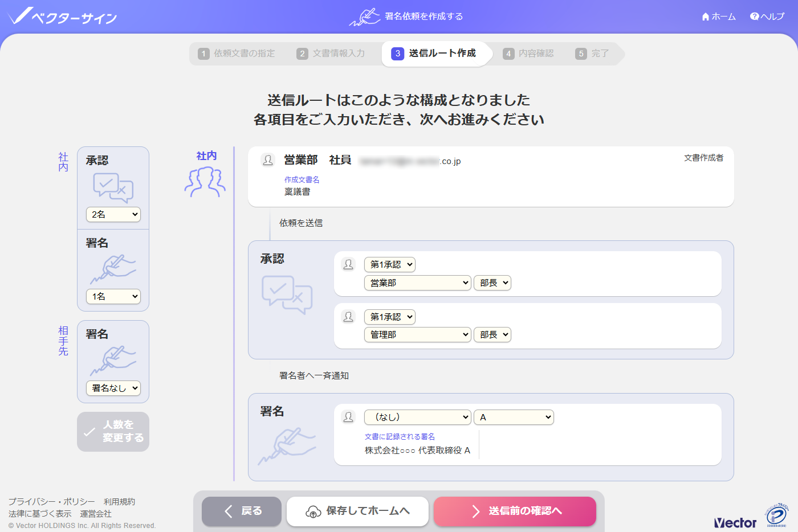
Task: Click user icon of 営業部 approver row
Action: click(x=348, y=264)
